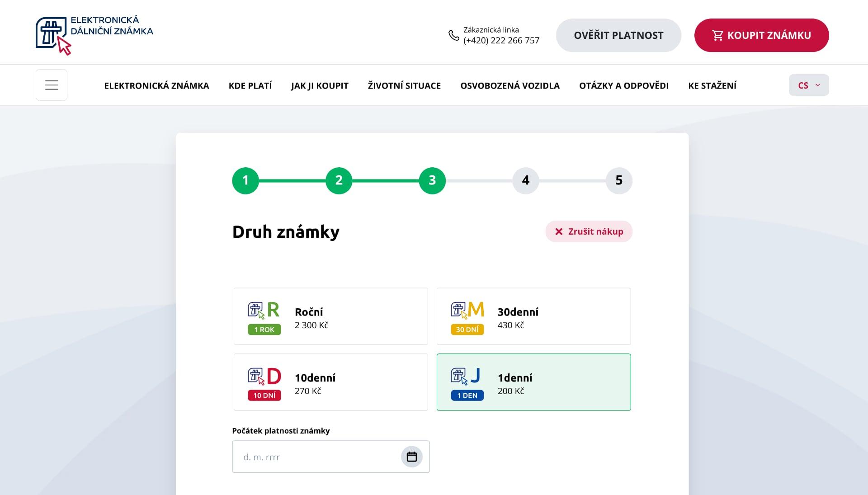
Task: Open Kde platí menu item
Action: (250, 85)
